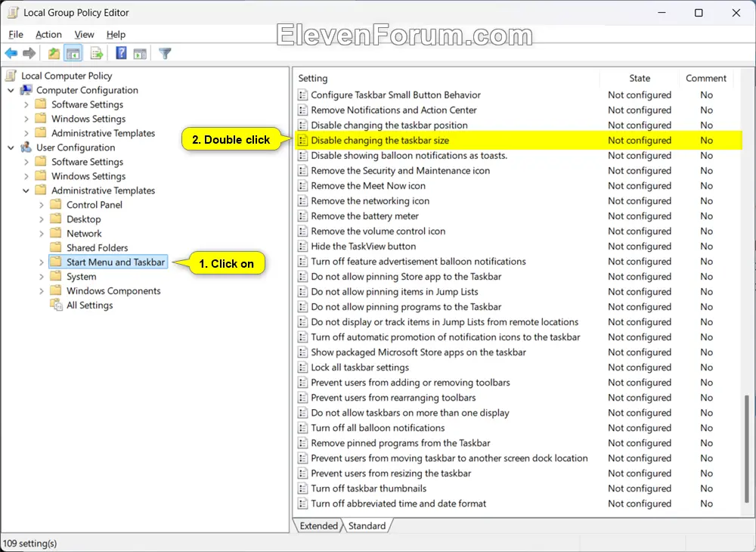Click policy icon beside Remove the Meet Now icon
756x552 pixels.
click(x=302, y=185)
